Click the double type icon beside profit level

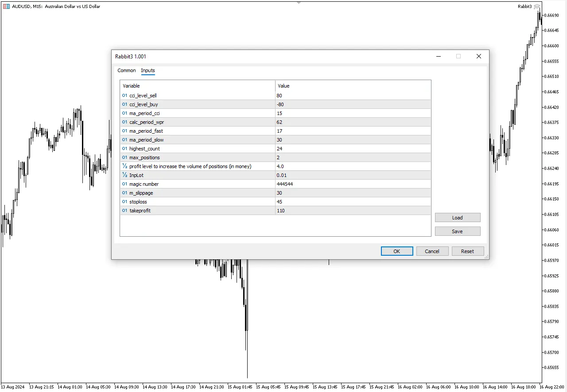tap(124, 166)
